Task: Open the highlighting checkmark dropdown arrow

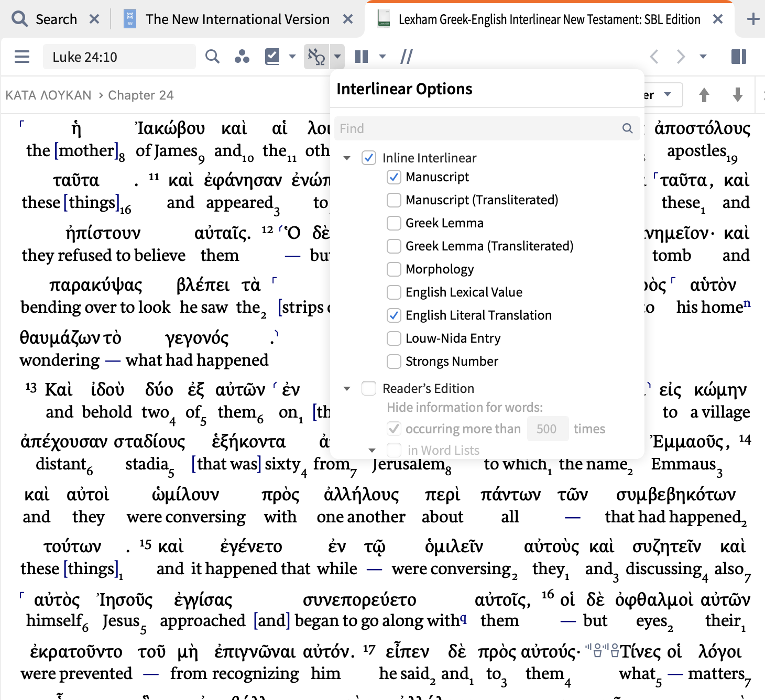Action: [x=292, y=57]
